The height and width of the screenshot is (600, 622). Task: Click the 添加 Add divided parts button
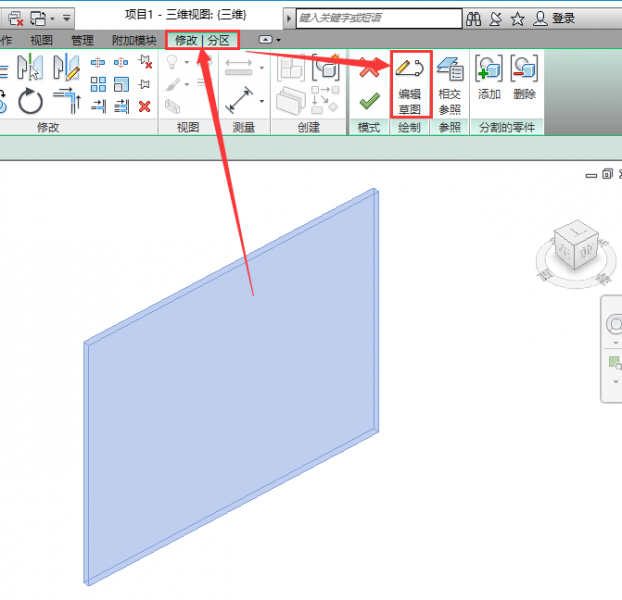(489, 78)
